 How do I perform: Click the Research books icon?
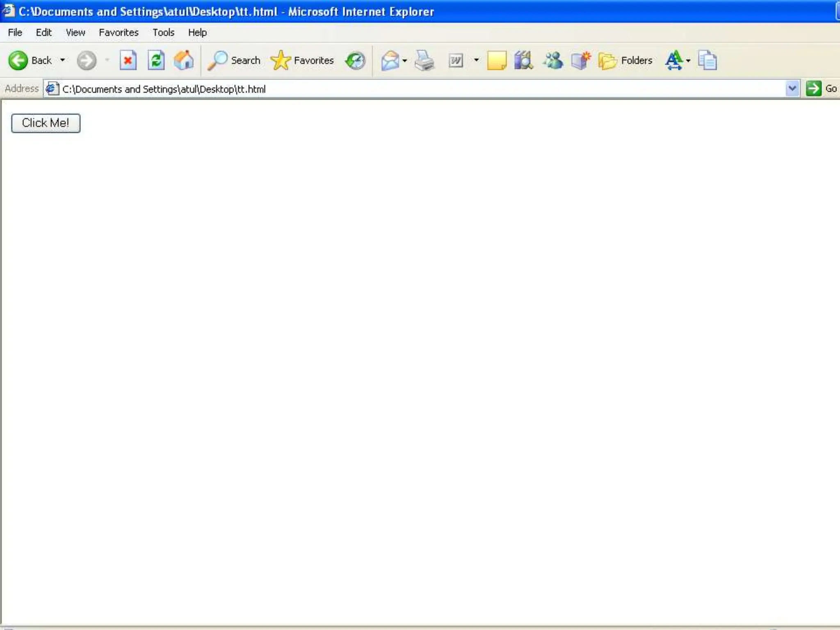[523, 61]
